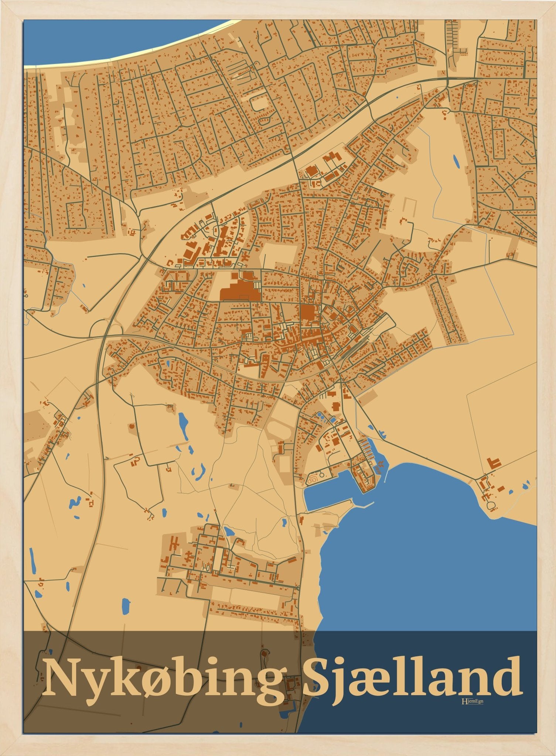Click the square orange building block in the center
Screen dimensions: 556x756
tap(306, 311)
